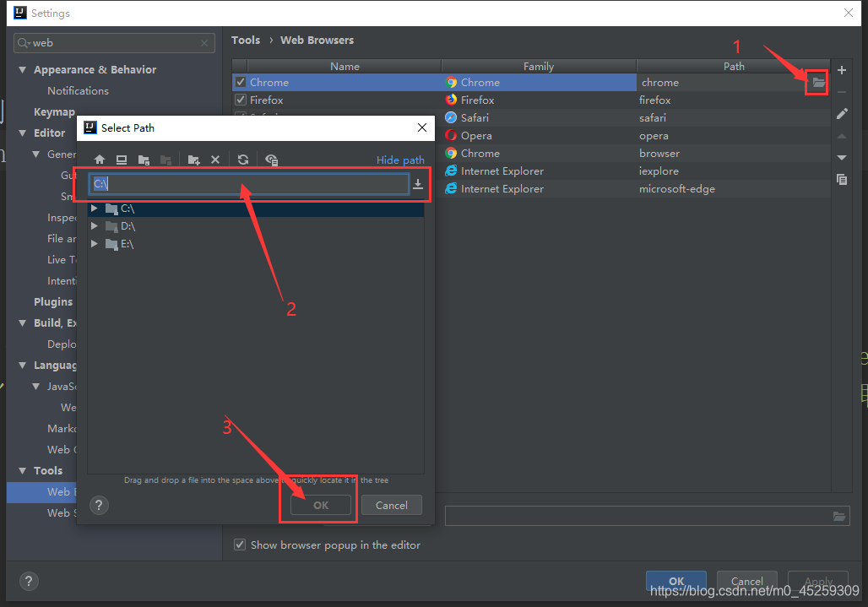
Task: Click Tools breadcrumb in header
Action: click(x=246, y=41)
